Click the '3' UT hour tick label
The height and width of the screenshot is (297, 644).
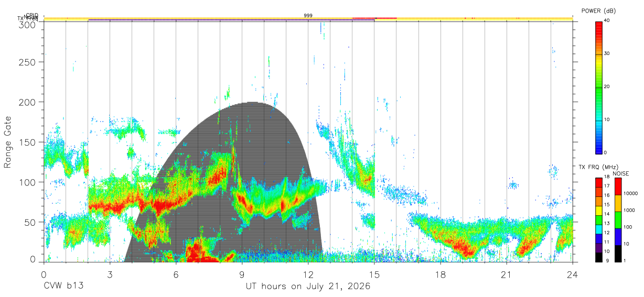click(110, 274)
